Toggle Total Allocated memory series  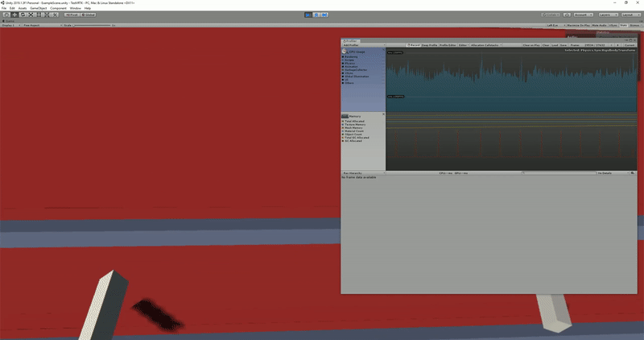click(353, 122)
